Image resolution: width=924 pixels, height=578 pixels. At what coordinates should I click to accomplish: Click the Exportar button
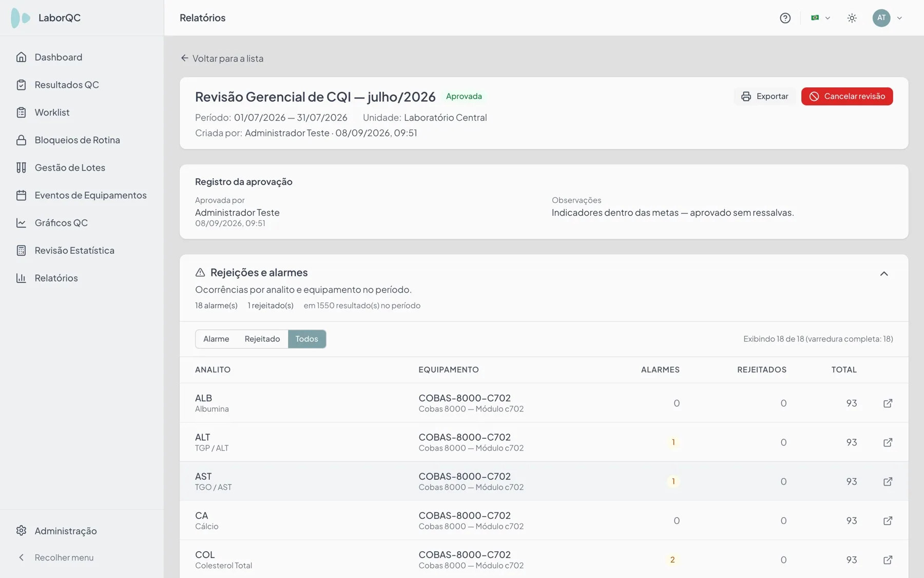[x=765, y=97]
